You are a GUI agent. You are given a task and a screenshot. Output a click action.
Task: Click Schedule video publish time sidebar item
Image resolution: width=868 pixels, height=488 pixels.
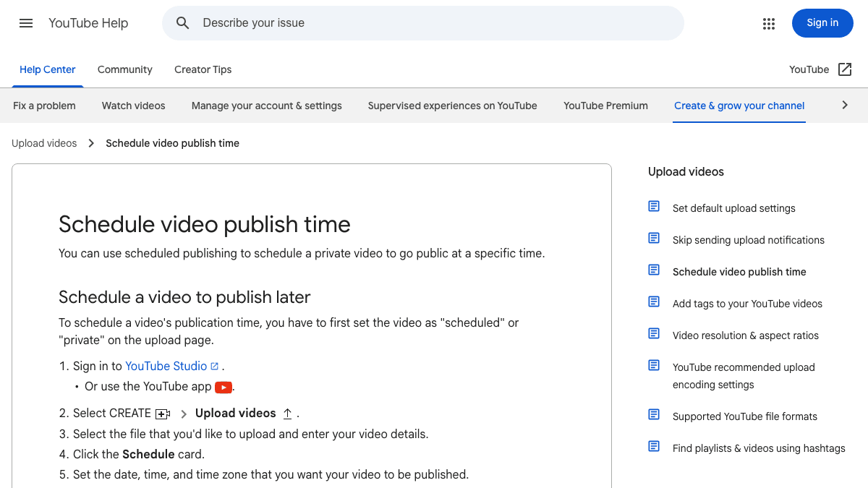click(x=739, y=272)
